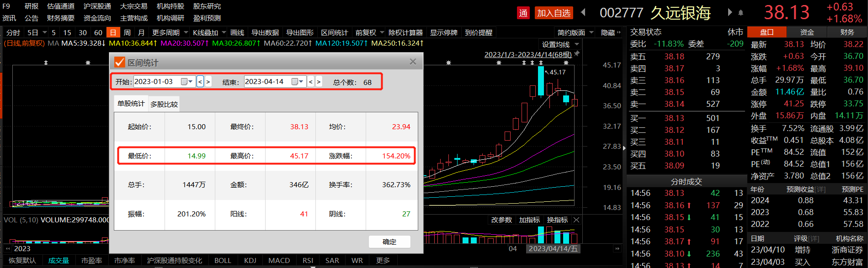The width and height of the screenshot is (868, 268).
Task: Click the start date input field
Action: click(x=155, y=82)
